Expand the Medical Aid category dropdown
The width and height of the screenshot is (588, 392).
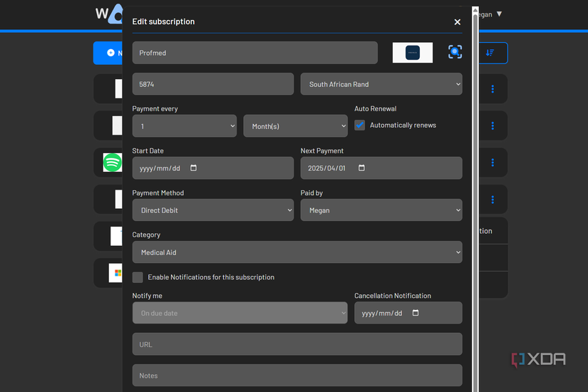[x=296, y=252]
